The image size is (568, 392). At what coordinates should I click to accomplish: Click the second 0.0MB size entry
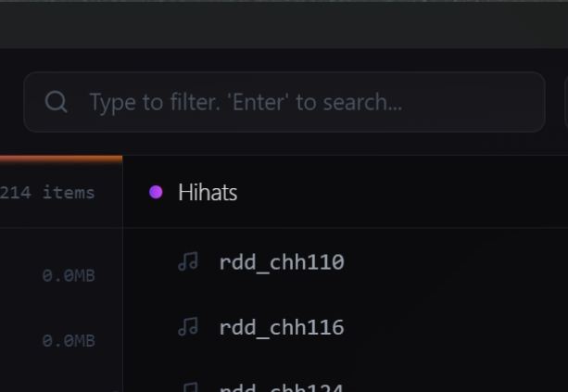pyautogui.click(x=68, y=340)
